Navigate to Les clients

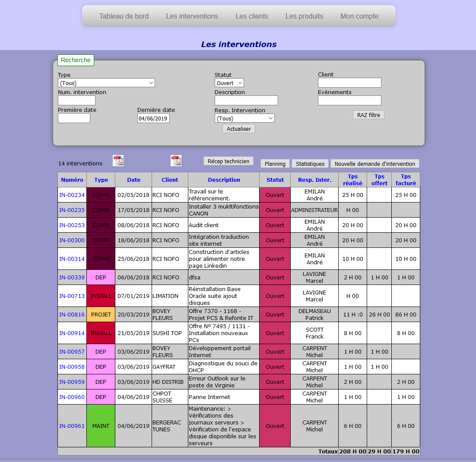click(x=252, y=16)
